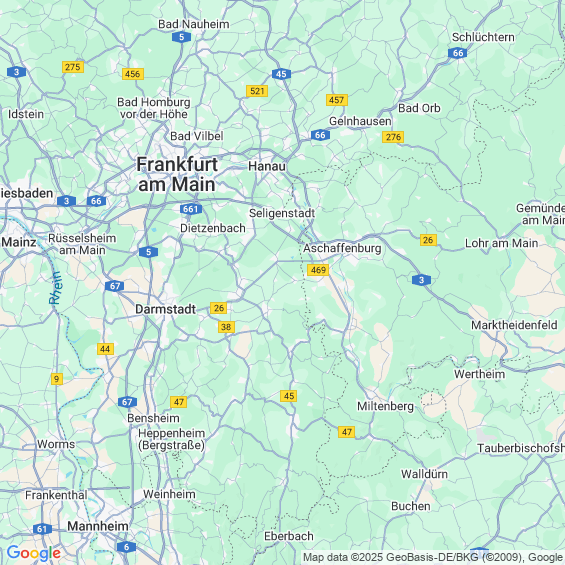Click the B457 shield near Gelnhausen
Screen dimensions: 565x565
coord(337,100)
